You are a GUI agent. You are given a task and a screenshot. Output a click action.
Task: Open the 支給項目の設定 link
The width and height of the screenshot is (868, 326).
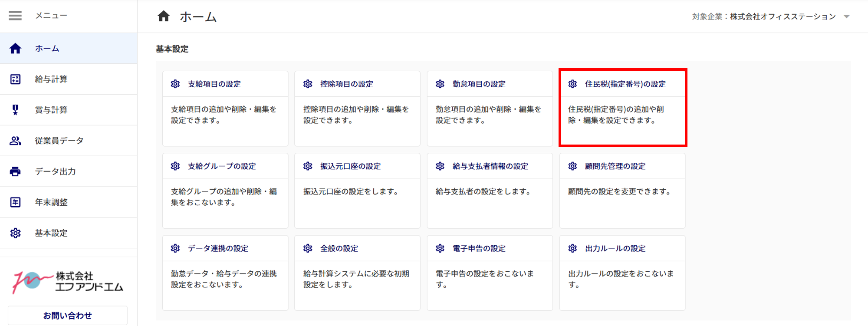[214, 84]
